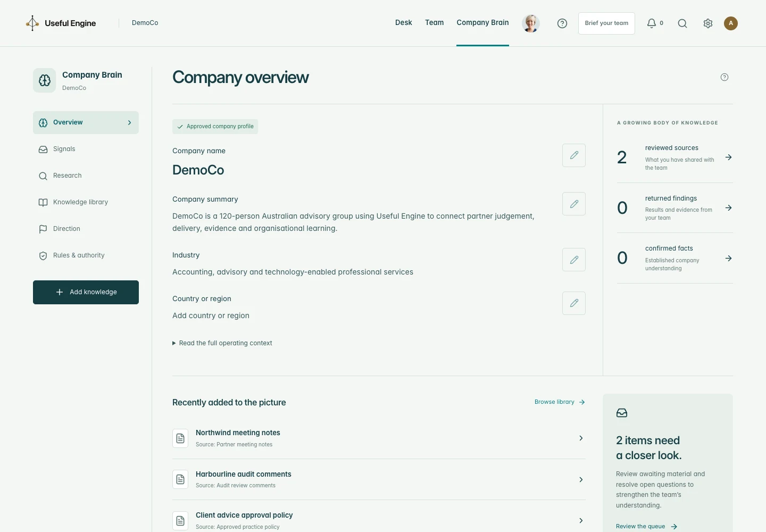This screenshot has height=532, width=766.
Task: Click the team member photo avatar
Action: coord(531,23)
